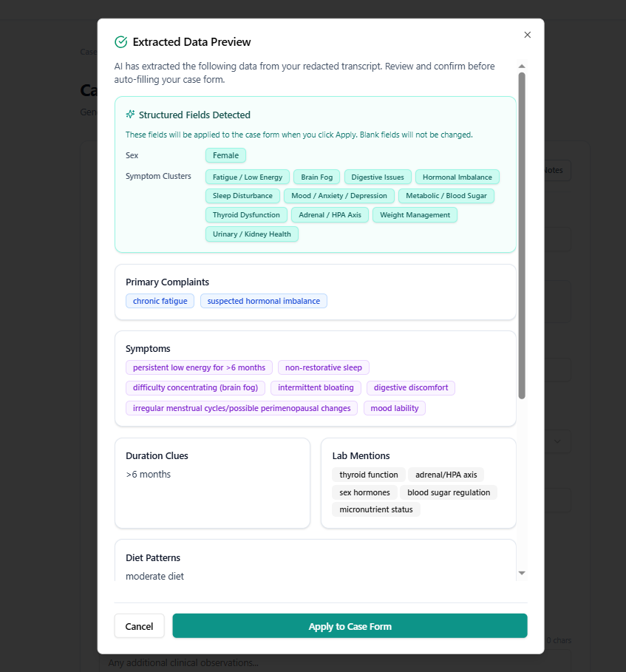
Task: Click Apply to Case Form button
Action: (x=350, y=625)
